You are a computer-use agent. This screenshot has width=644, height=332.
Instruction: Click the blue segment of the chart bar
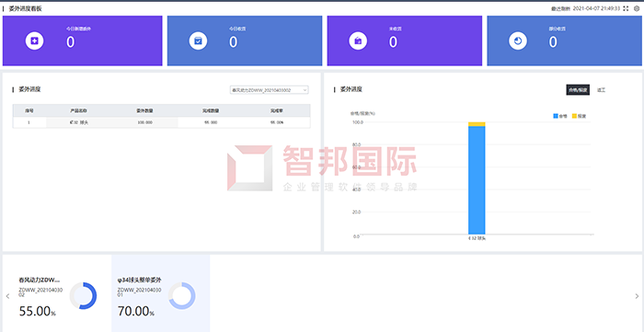click(x=477, y=180)
